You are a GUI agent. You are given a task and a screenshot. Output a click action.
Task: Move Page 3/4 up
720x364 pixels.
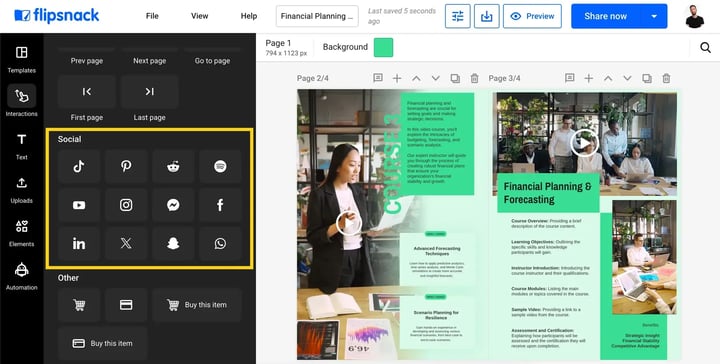[608, 78]
